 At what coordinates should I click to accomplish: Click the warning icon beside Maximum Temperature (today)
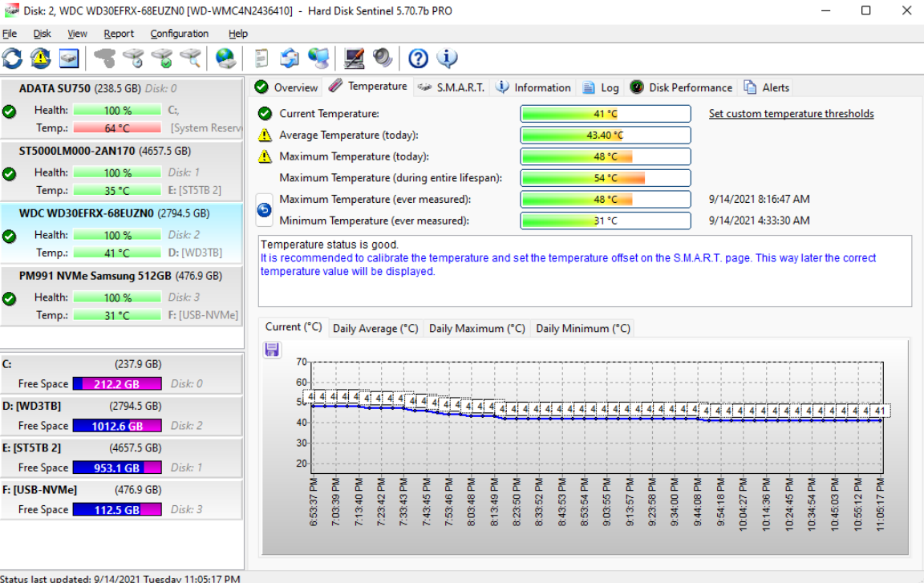(265, 156)
